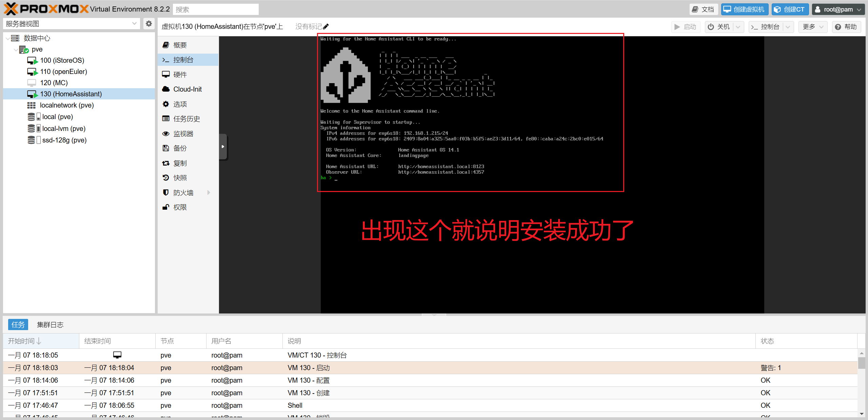Click the 创建虚拟机 create VM button
Screen dimensions: 868x420
point(744,9)
